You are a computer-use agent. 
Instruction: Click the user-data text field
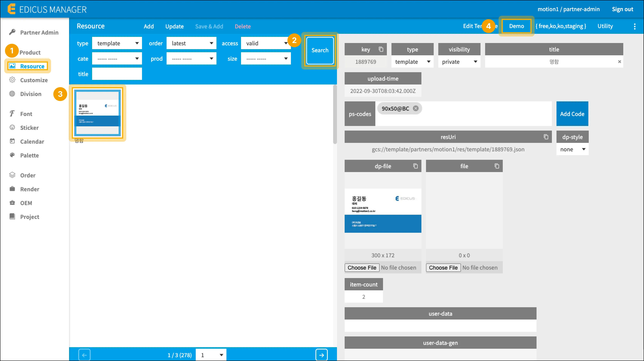point(441,325)
